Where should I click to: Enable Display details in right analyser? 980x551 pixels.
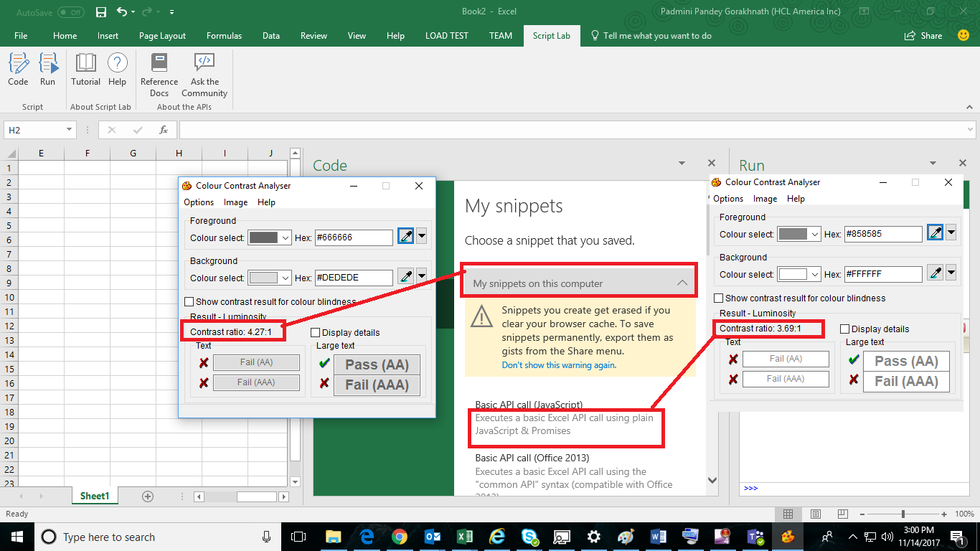coord(845,329)
